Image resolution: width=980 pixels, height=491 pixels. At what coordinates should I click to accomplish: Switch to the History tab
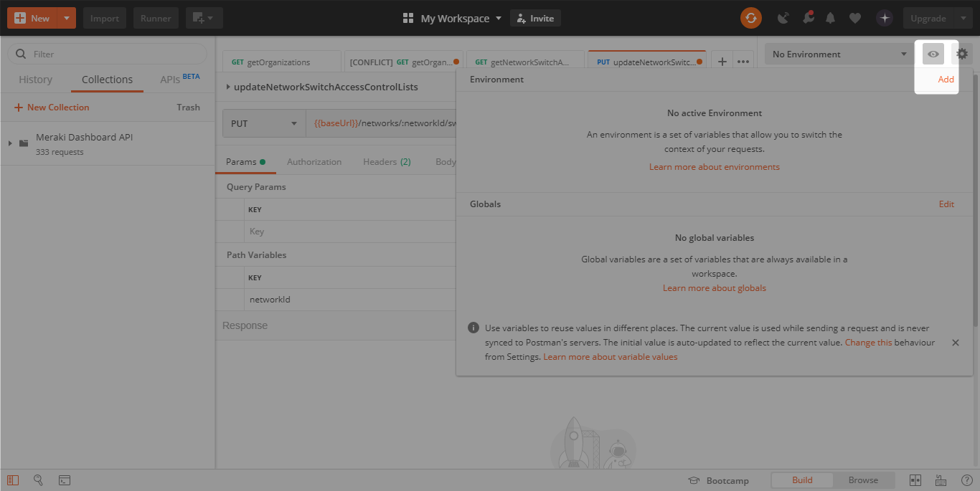point(35,80)
